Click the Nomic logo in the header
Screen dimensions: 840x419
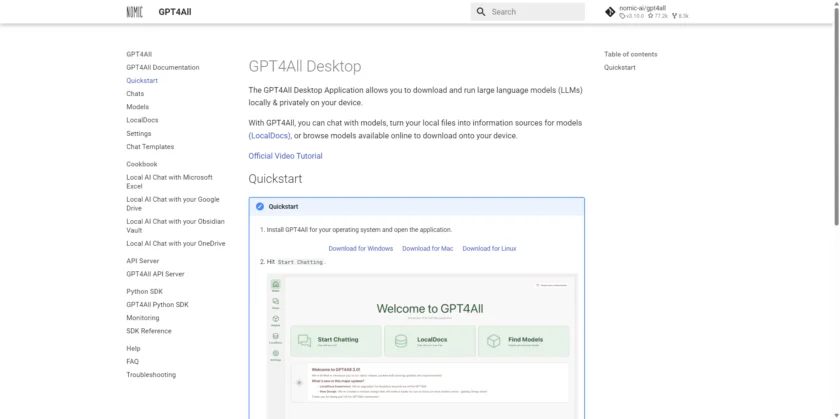click(x=134, y=12)
